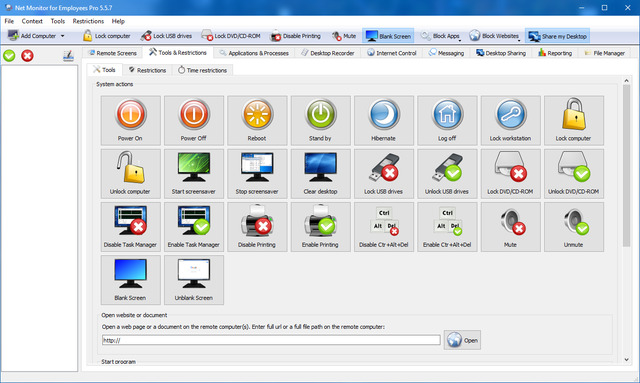Select the Hibernate action
The width and height of the screenshot is (640, 383).
384,120
